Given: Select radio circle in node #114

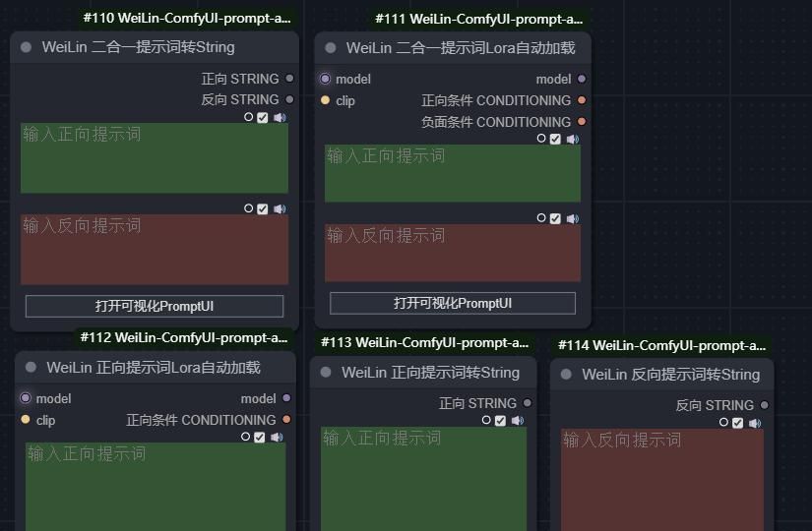Looking at the screenshot, I should point(723,422).
